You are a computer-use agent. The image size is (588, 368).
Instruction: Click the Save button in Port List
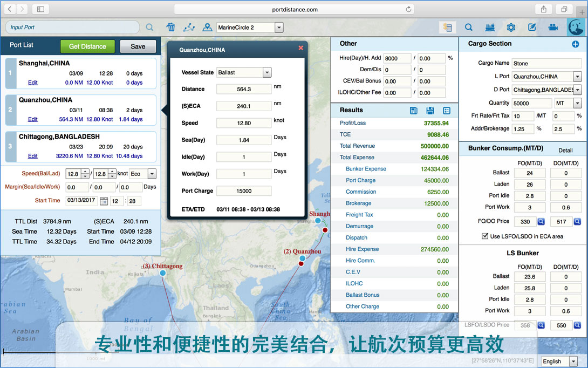coord(138,46)
